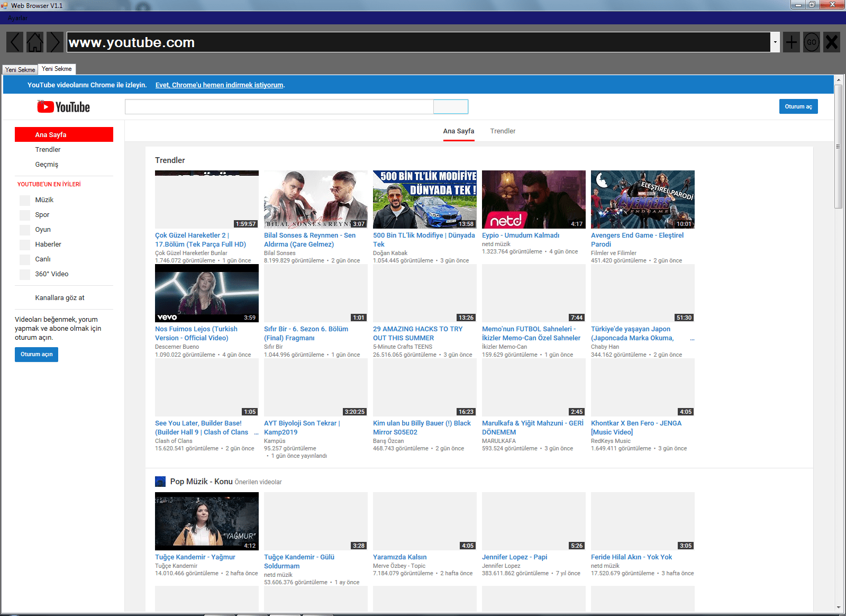Open 500 Bin TL'lik Modifiye thumbnail

[x=425, y=200]
